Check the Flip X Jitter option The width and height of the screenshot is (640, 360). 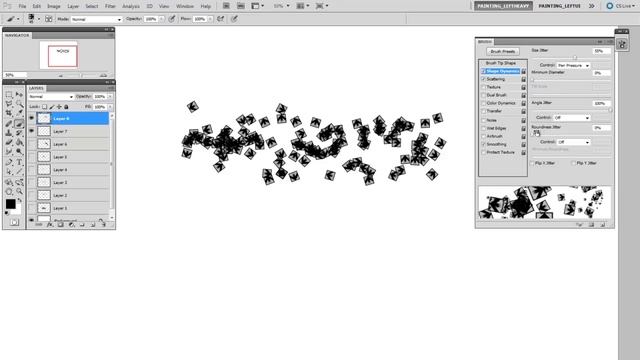pyautogui.click(x=532, y=163)
